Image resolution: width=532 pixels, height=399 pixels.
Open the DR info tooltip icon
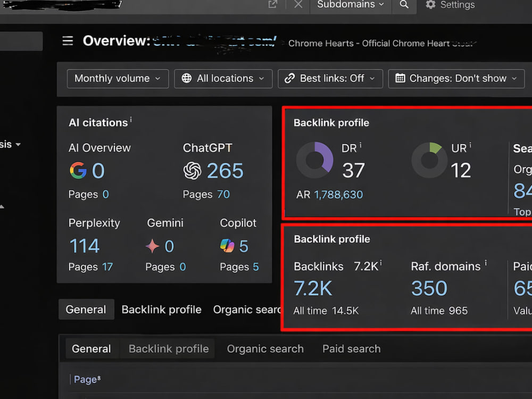tap(360, 145)
